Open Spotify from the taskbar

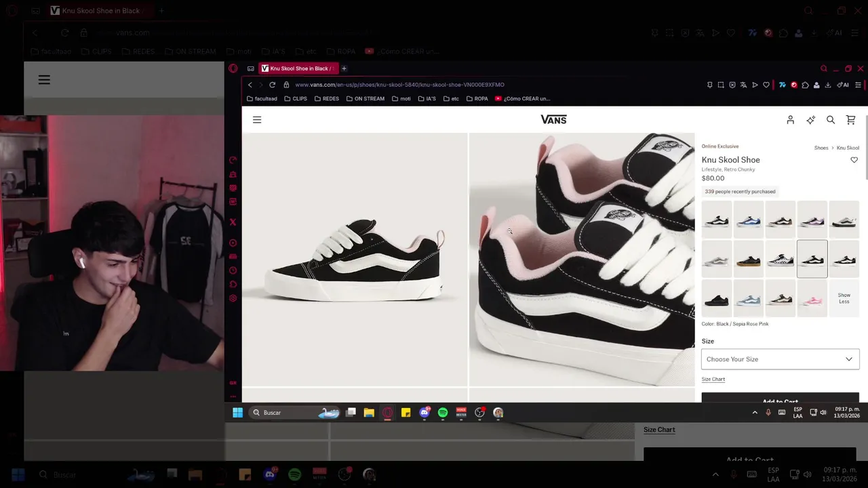coord(443,412)
